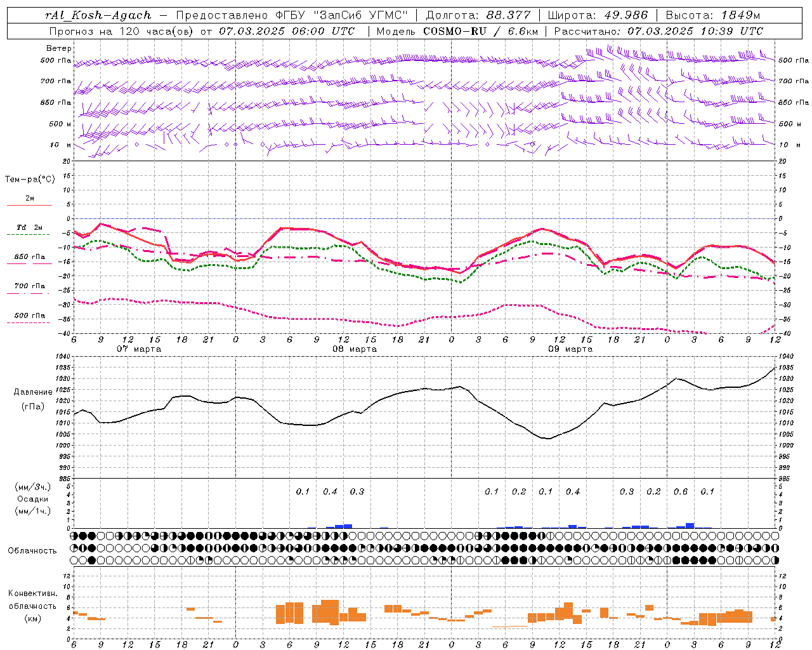Click the forecast start text 07.03.2025 06:00 UTC
Screen dimensions: 812x650
(x=287, y=31)
